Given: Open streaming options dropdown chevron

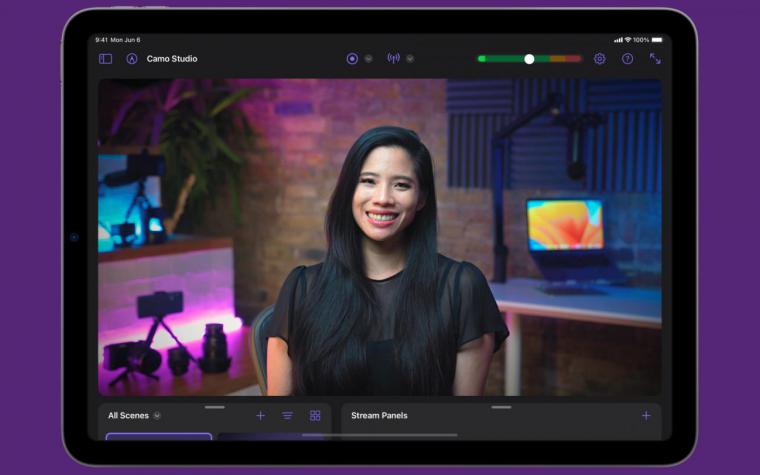Looking at the screenshot, I should 410,59.
